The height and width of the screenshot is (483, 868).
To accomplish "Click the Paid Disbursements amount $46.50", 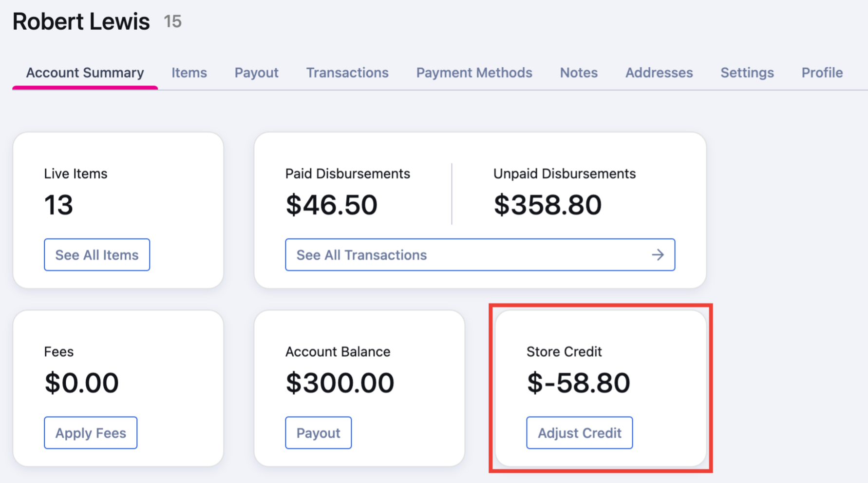I will [x=331, y=205].
